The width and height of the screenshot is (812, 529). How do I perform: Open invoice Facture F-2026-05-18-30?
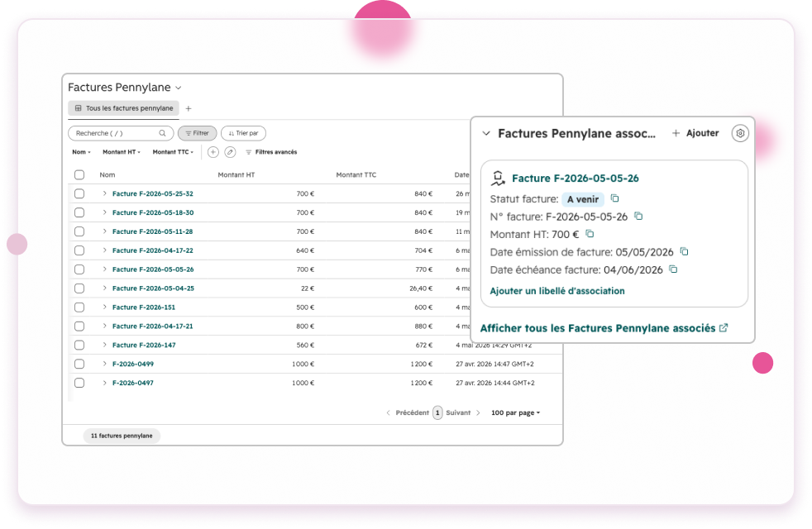pyautogui.click(x=153, y=212)
